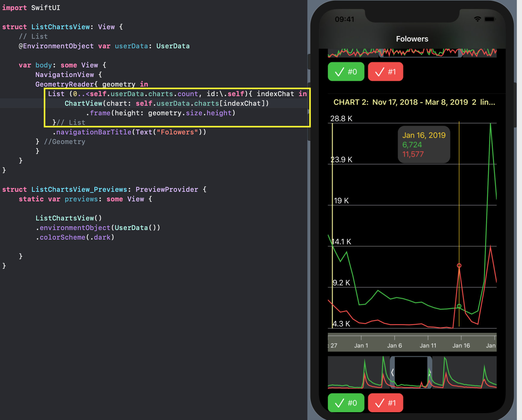Click the 'ListChartsView()' code line

69,218
